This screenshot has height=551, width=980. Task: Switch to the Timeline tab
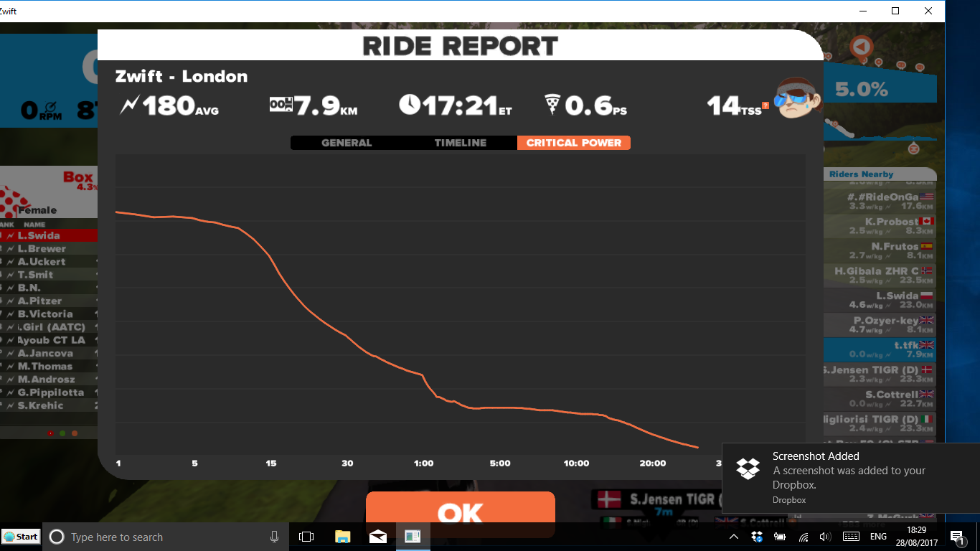point(461,143)
